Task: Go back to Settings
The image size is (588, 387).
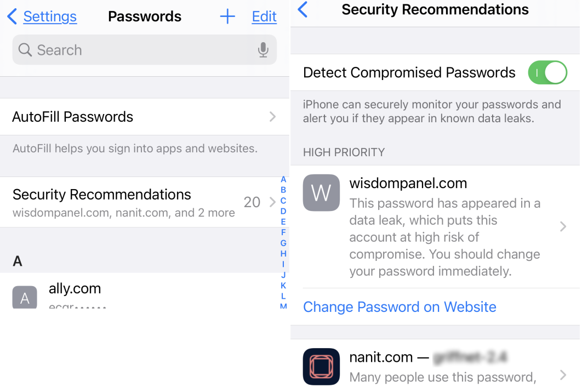Action: (50, 16)
